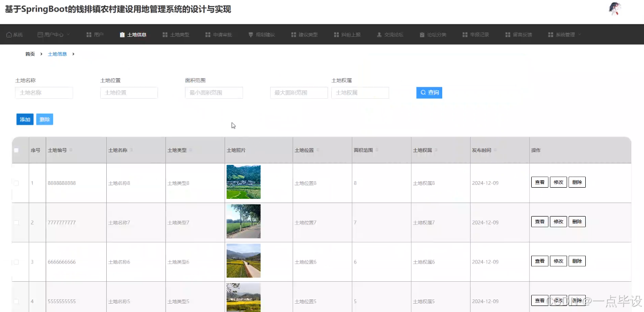Click the 土地位置 filter input field
644x312 pixels.
click(x=129, y=93)
